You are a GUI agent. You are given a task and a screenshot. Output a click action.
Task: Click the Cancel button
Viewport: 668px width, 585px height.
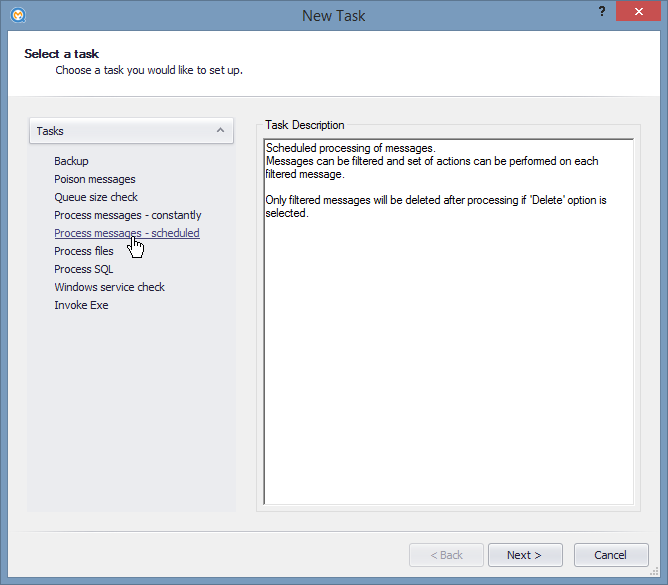(x=611, y=555)
